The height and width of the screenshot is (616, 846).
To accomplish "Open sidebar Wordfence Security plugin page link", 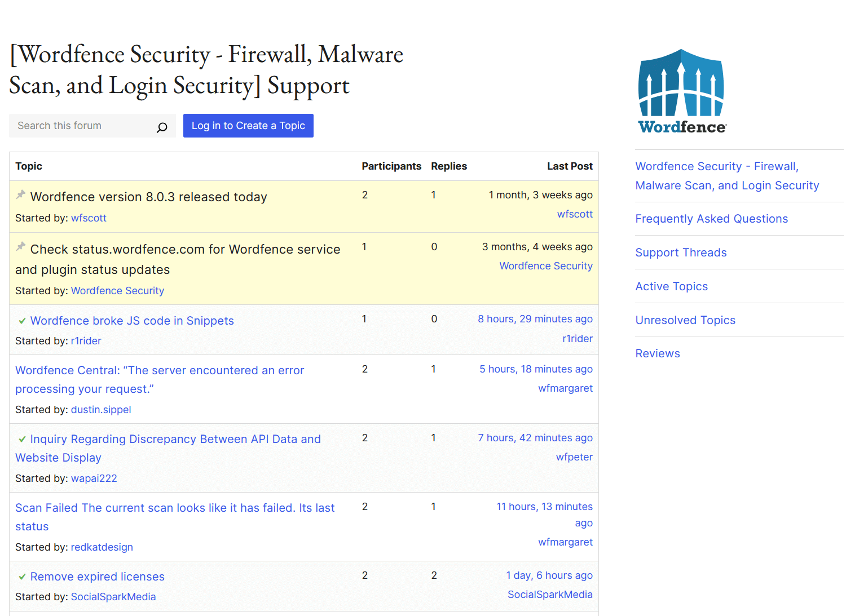I will (x=727, y=176).
